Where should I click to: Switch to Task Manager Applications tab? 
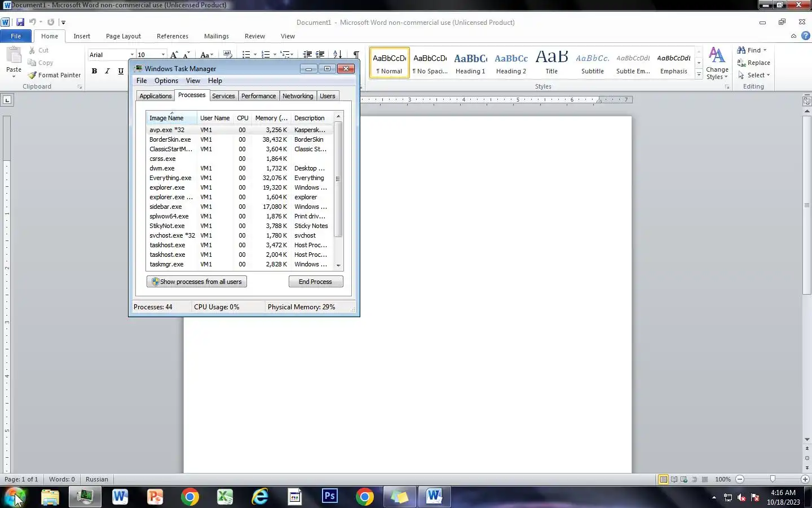[155, 96]
